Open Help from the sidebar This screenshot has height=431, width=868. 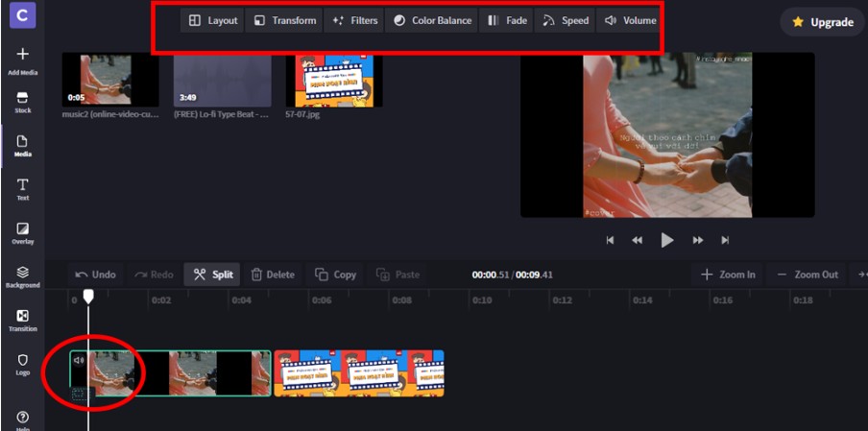(23, 420)
